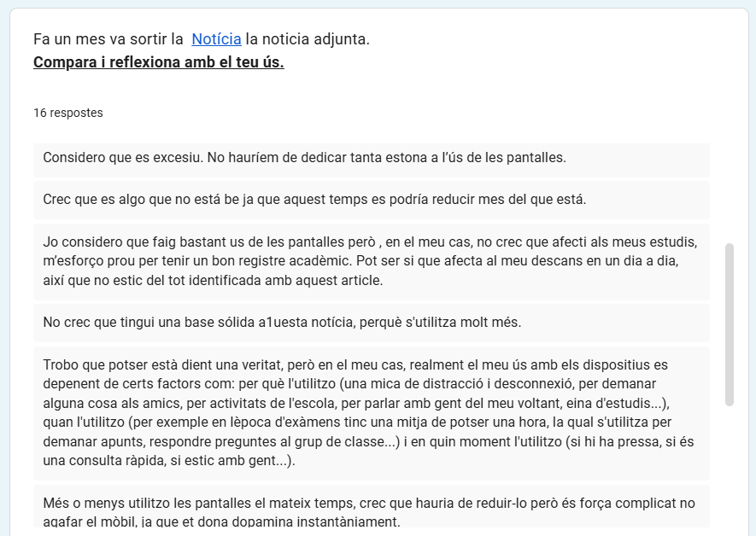Select the response starting "Crec que es algo"

[x=372, y=200]
